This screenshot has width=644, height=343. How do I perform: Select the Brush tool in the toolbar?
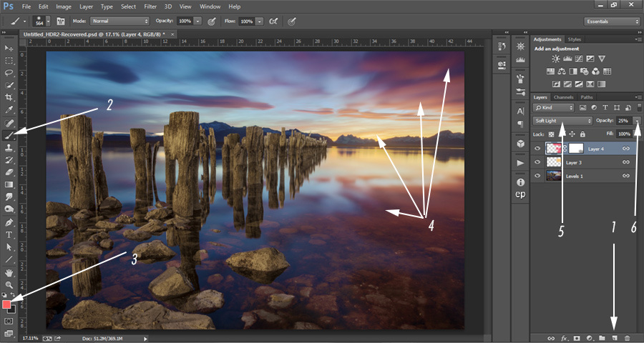click(9, 134)
